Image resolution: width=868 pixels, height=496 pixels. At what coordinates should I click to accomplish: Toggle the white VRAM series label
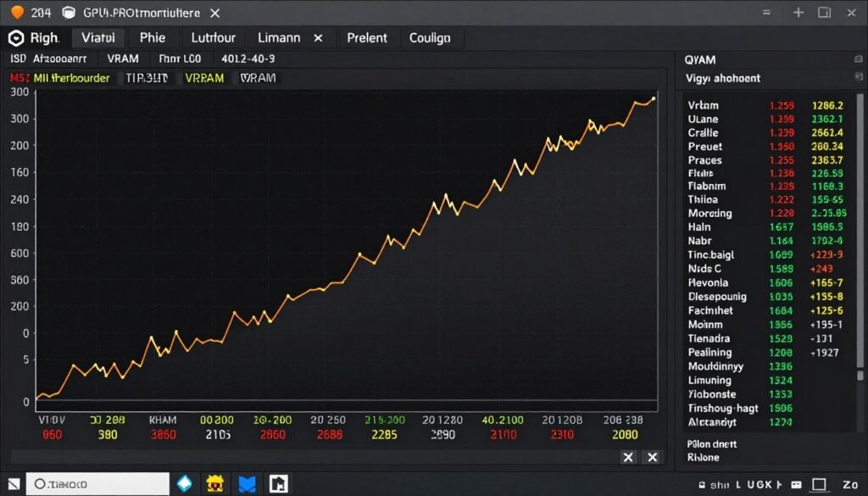click(258, 78)
